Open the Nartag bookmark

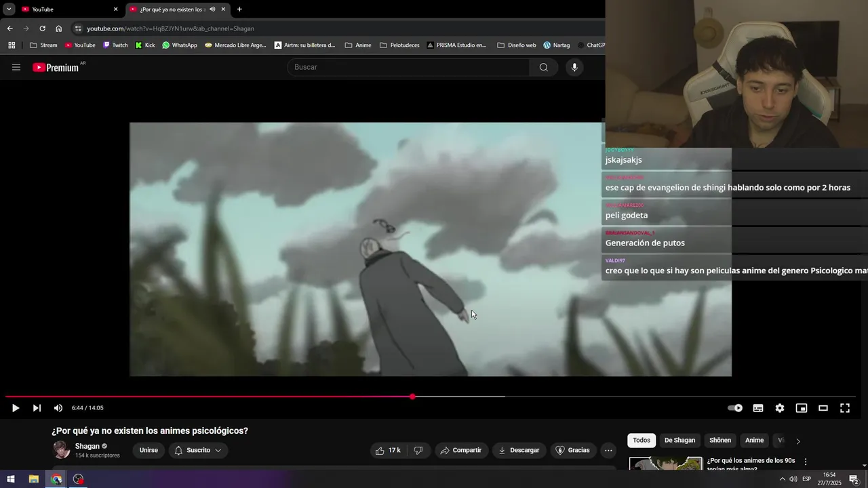[557, 45]
